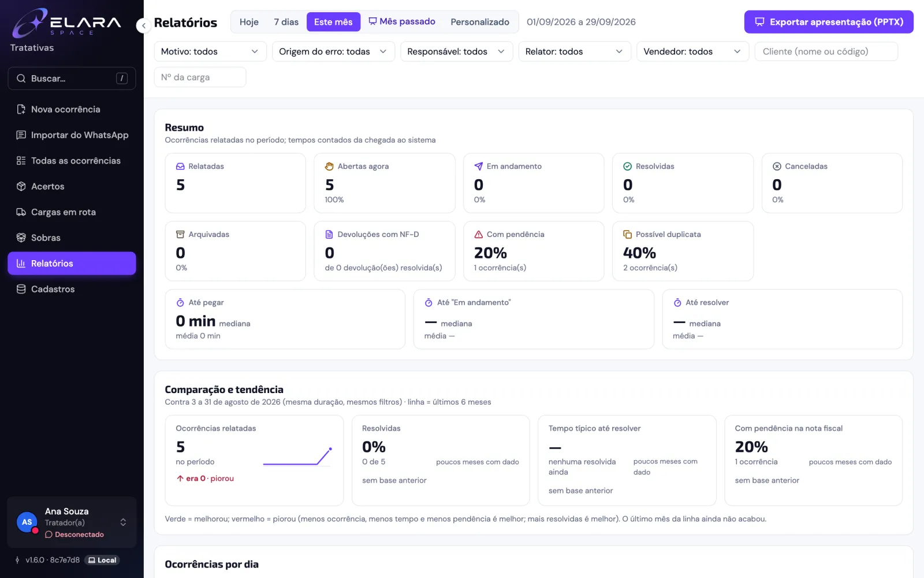Image resolution: width=924 pixels, height=578 pixels.
Task: Switch to Mês passado period
Action: pyautogui.click(x=402, y=22)
